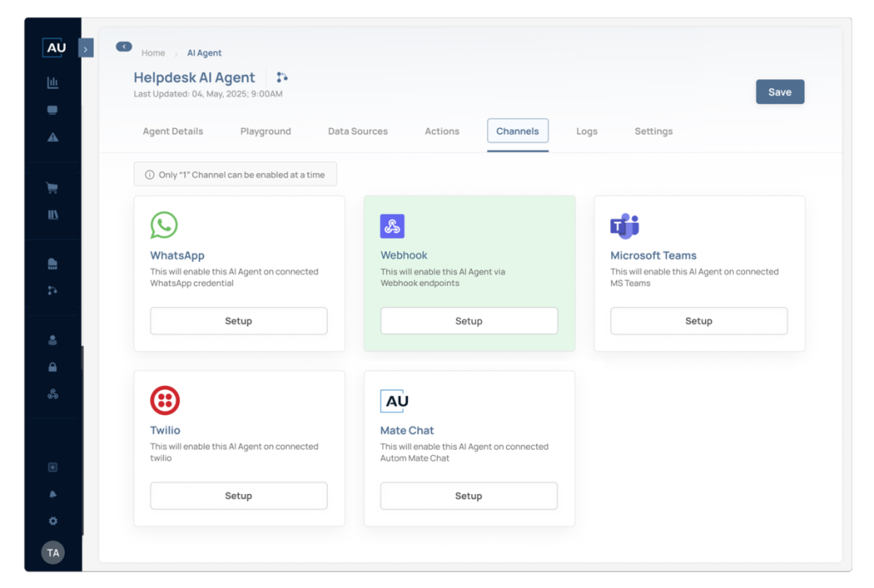Screen dimensions: 874x588
Task: Open the shopping cart icon in sidebar
Action: pos(53,188)
